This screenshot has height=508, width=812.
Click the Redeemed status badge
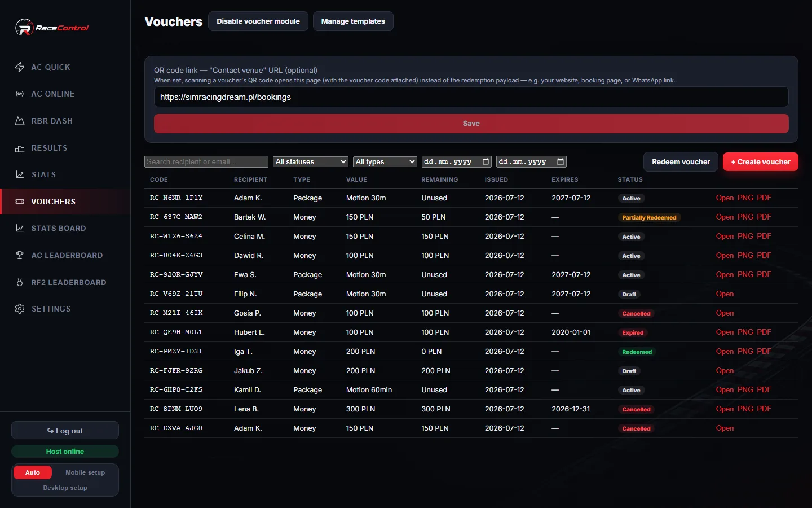637,352
